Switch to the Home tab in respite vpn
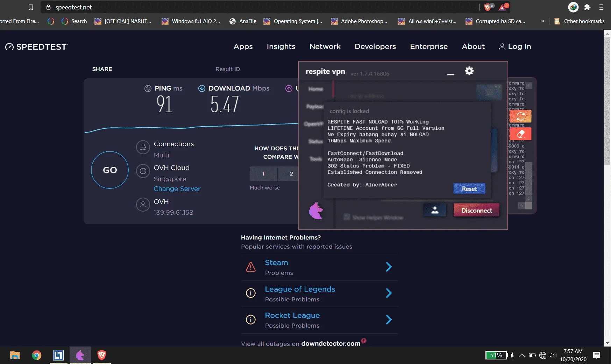 [x=315, y=89]
